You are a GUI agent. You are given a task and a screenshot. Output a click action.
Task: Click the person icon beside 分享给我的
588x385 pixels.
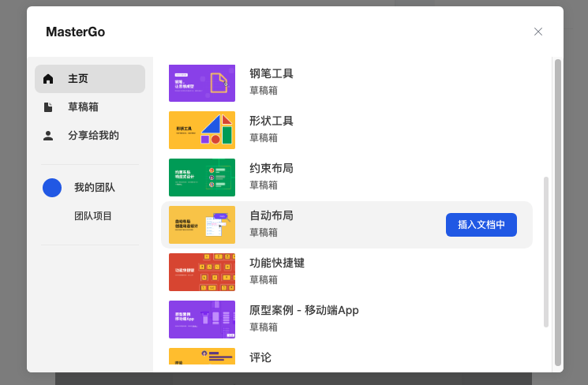(48, 136)
